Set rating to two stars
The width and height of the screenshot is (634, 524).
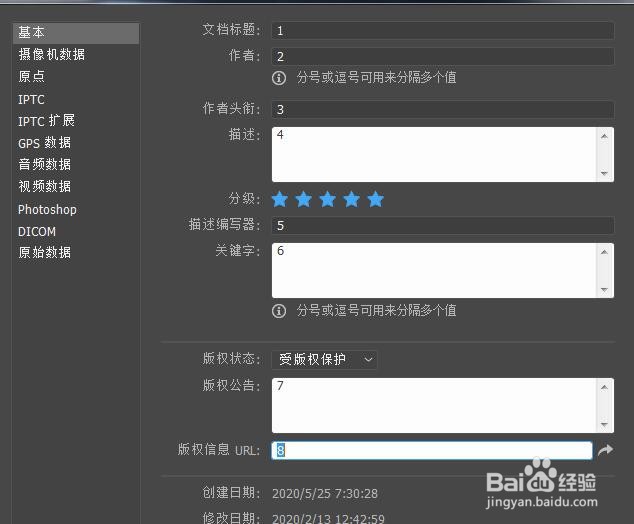click(304, 199)
